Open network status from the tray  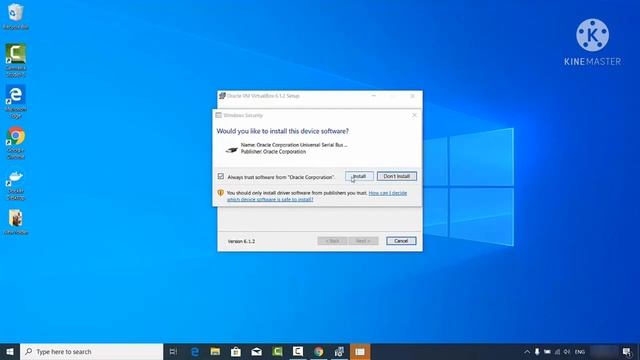(557, 351)
